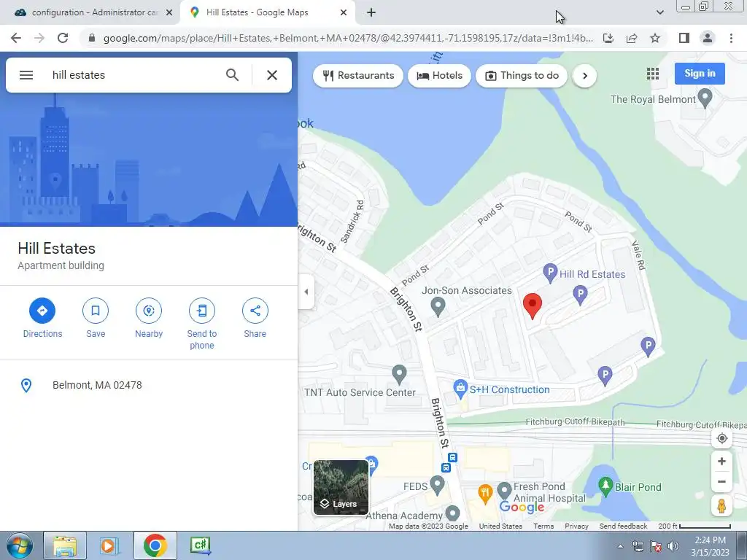Click the volume icon in system tray
Image resolution: width=747 pixels, height=560 pixels.
click(673, 546)
